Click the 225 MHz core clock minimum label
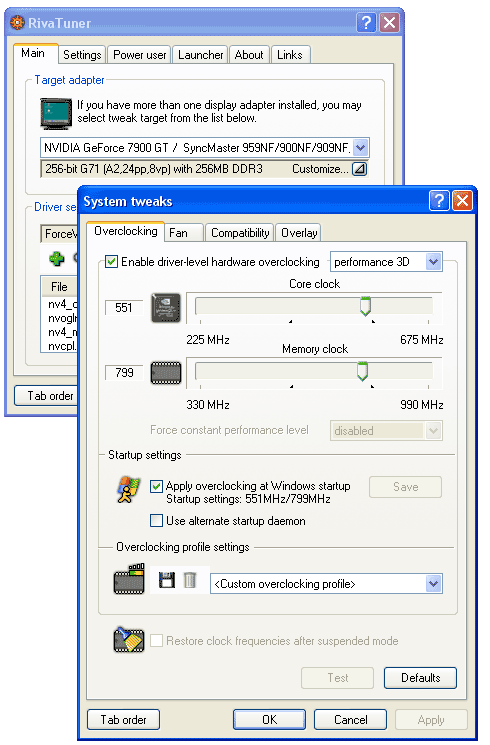 [208, 340]
